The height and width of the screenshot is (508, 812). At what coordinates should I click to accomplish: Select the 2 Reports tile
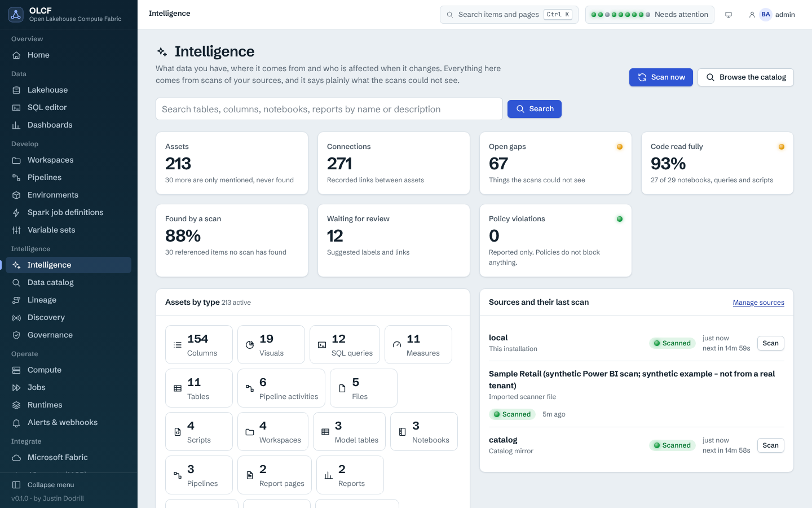tap(350, 475)
